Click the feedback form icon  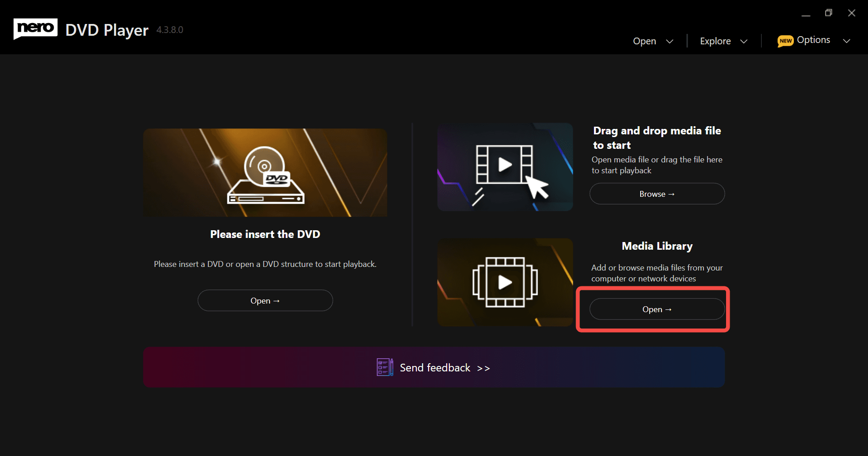[x=385, y=367]
